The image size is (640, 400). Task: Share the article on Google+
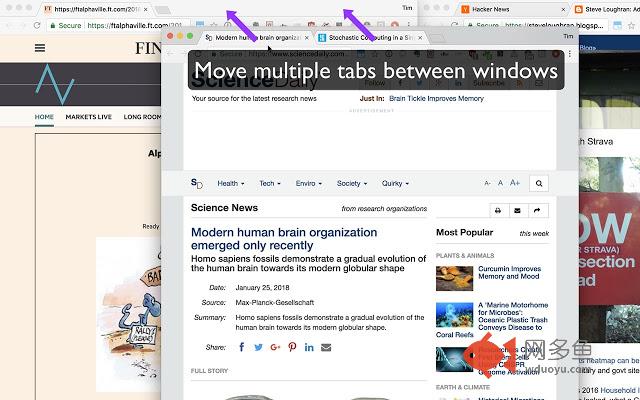275,347
